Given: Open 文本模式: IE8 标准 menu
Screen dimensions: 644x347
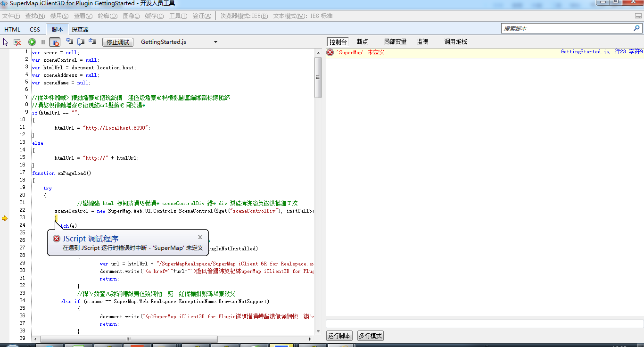Looking at the screenshot, I should 303,16.
